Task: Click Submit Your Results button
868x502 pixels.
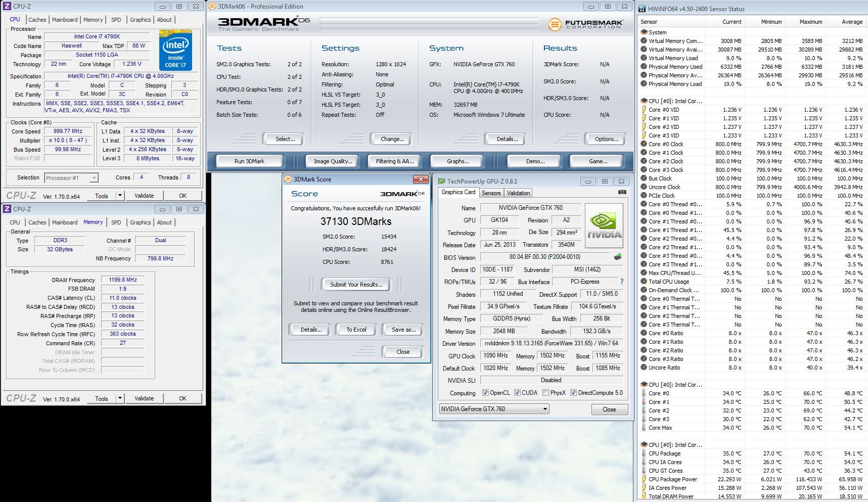Action: [x=356, y=285]
